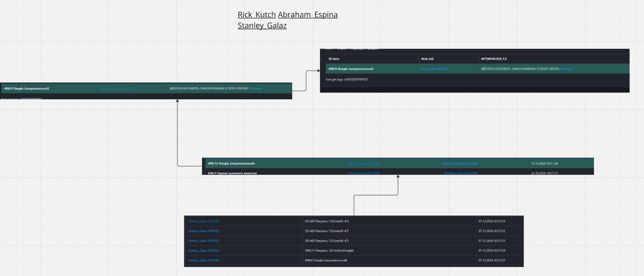
Task: Select the 498x0 Deagle cell in bottom table
Action: pos(326,260)
